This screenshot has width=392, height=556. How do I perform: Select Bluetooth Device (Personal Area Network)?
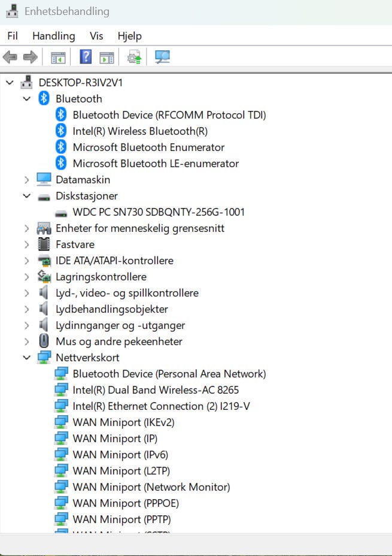tap(169, 374)
